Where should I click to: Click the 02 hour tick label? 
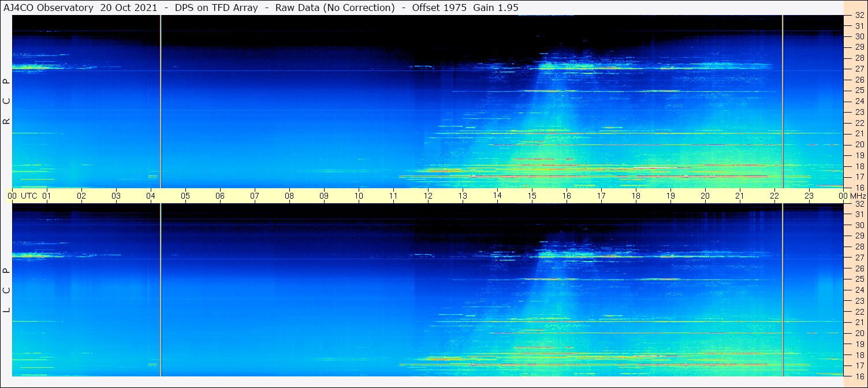click(81, 196)
